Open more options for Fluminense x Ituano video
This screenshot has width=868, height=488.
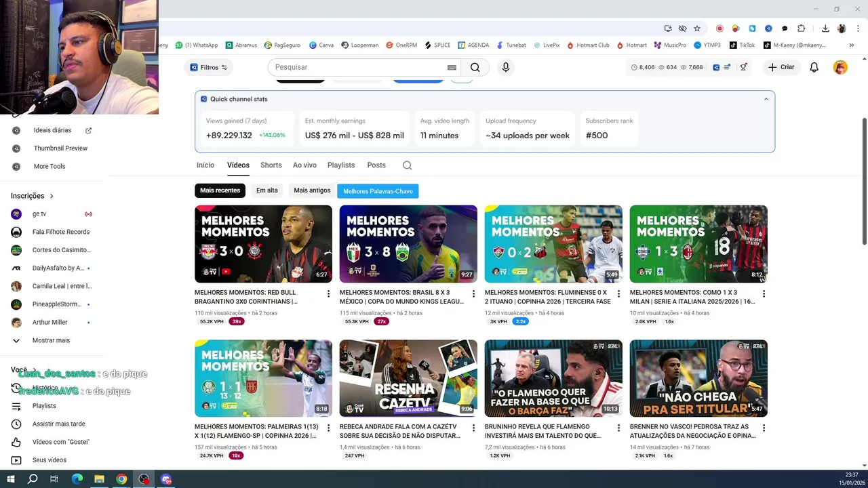tap(619, 294)
